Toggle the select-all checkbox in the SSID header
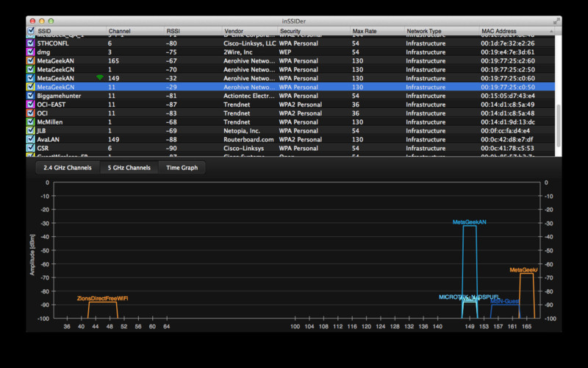The image size is (588, 368). [31, 31]
